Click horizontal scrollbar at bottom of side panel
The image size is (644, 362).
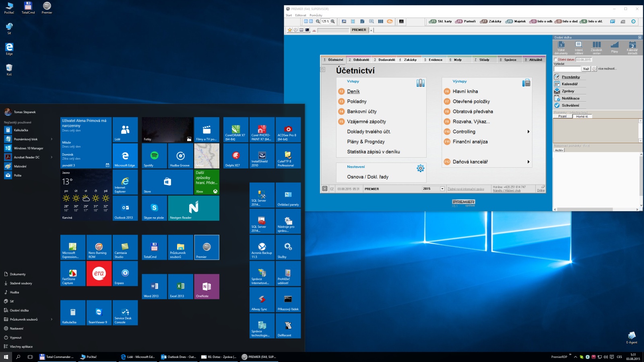[x=597, y=209]
